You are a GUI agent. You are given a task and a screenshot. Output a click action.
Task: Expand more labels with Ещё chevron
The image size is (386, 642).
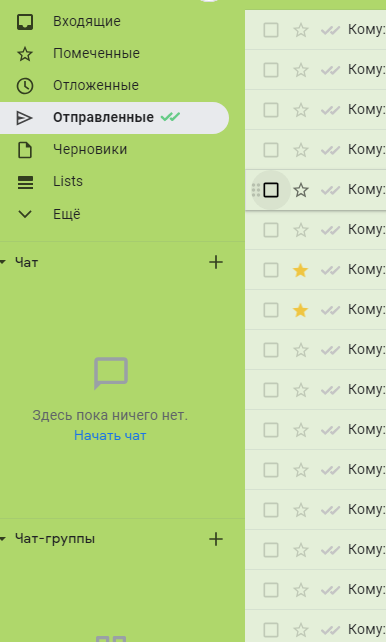click(25, 214)
